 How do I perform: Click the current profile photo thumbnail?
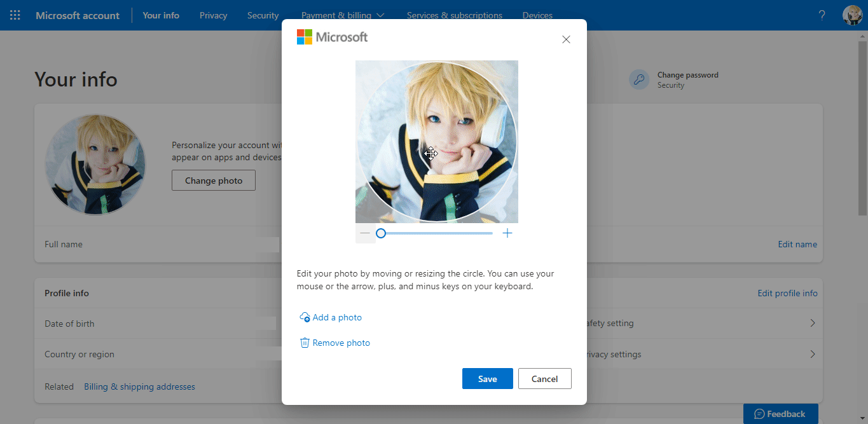pyautogui.click(x=95, y=165)
